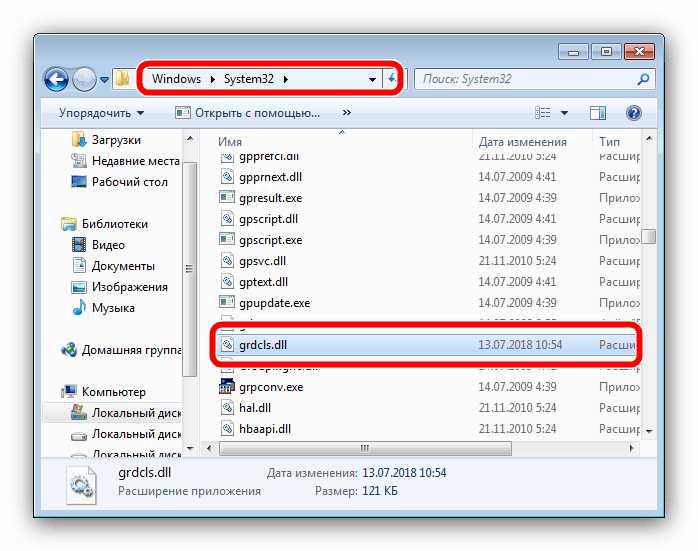Select file gpresult.exe

point(427,198)
